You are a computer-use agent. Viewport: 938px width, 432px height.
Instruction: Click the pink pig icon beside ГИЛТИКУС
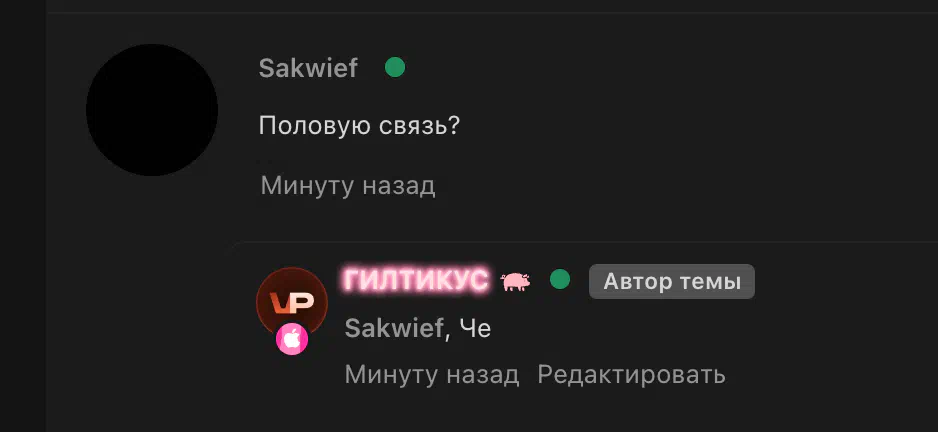pos(516,281)
